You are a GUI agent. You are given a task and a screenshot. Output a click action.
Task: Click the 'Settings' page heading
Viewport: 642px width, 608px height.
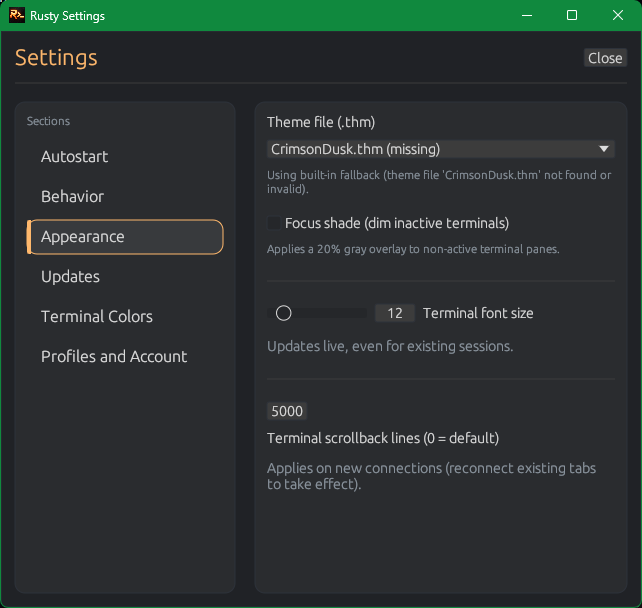coord(56,58)
